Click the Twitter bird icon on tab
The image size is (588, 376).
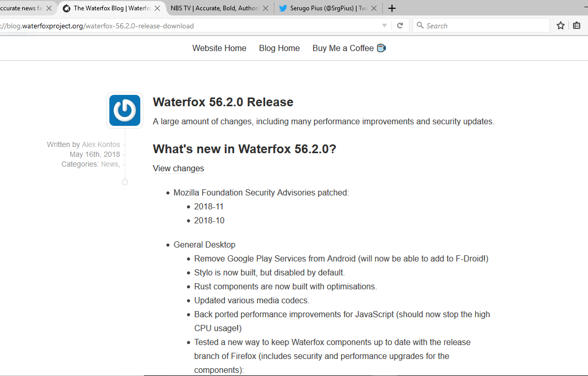coord(283,8)
